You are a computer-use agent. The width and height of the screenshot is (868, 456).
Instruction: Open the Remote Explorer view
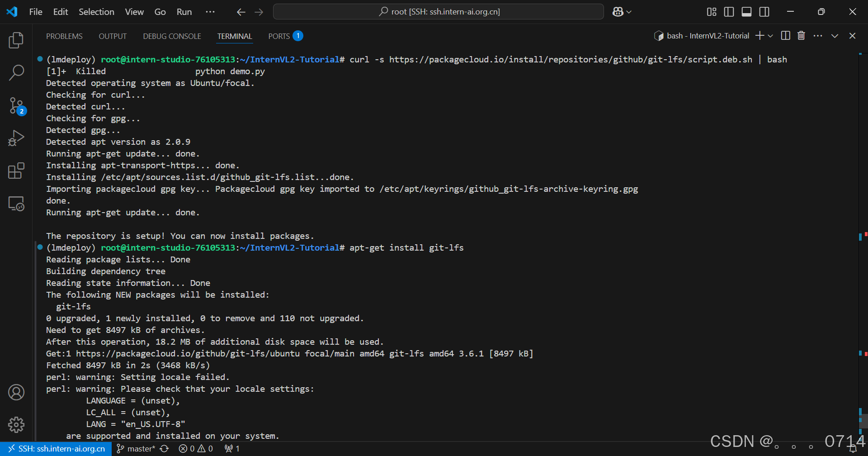16,204
